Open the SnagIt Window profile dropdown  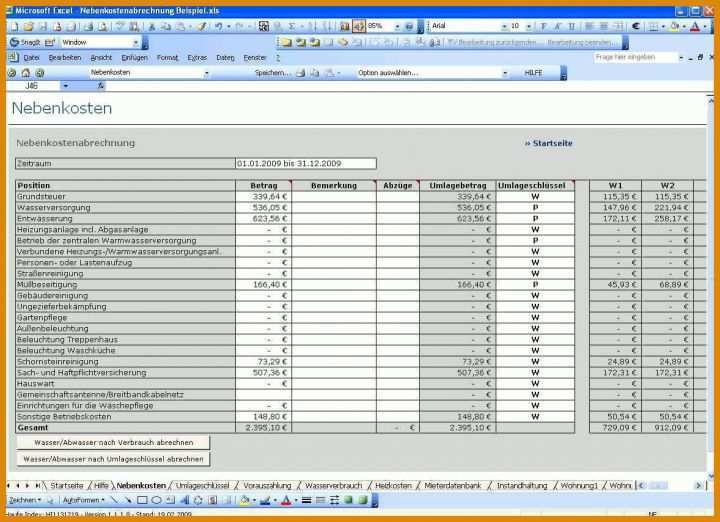pos(135,43)
